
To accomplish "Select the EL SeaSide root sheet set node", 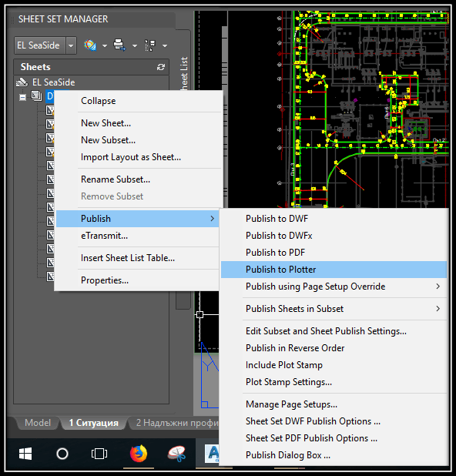I will tap(53, 82).
